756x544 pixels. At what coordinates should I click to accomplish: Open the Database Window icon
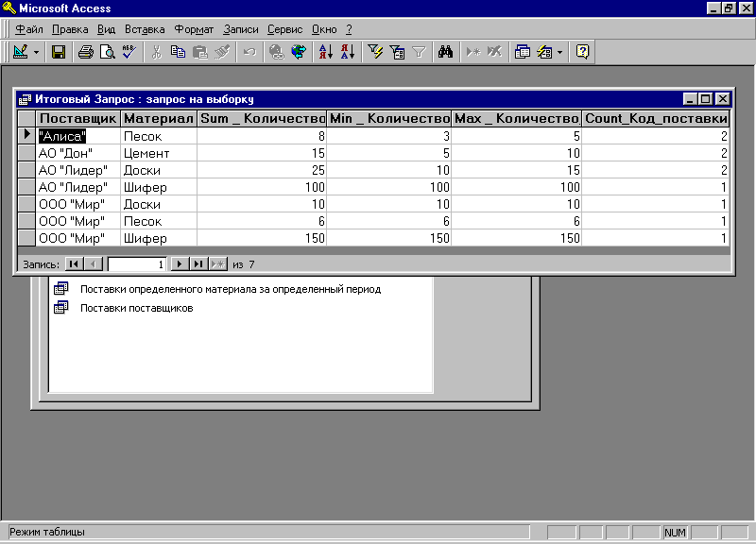(523, 52)
